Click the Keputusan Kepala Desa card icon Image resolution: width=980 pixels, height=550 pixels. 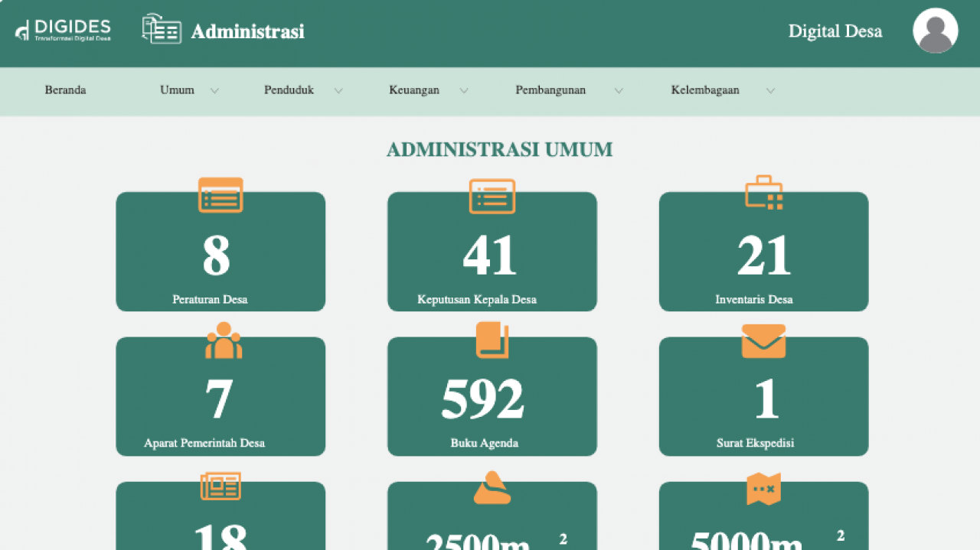[x=492, y=196]
